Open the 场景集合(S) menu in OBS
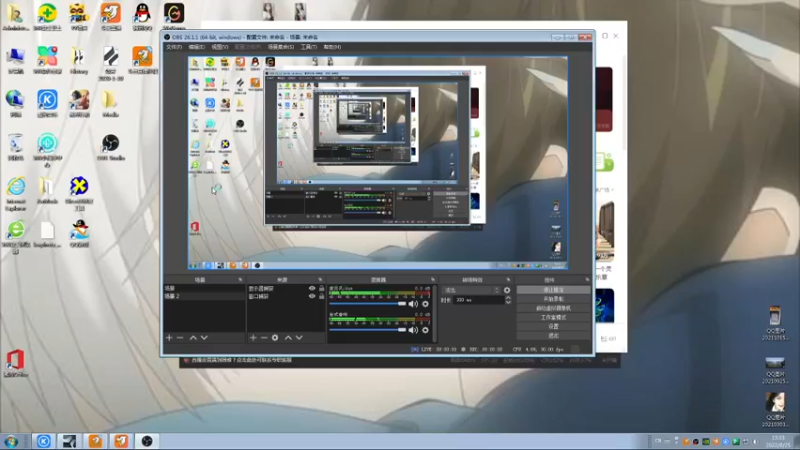 [x=281, y=47]
